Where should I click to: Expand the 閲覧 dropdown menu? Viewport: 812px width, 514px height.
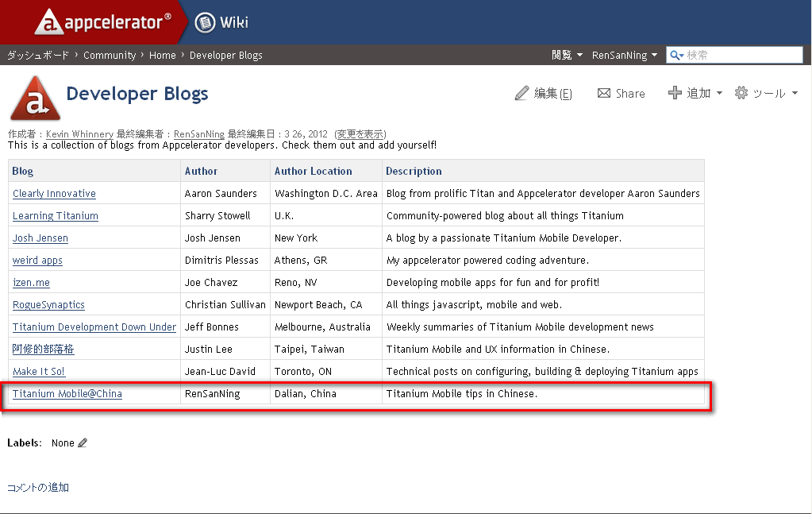pos(567,55)
